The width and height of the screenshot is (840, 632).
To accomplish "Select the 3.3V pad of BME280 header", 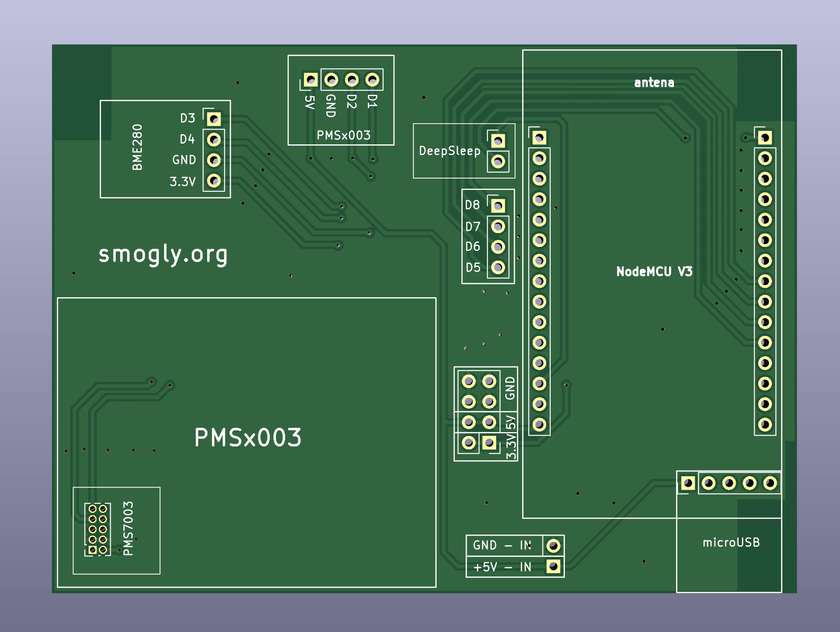I will click(x=214, y=181).
